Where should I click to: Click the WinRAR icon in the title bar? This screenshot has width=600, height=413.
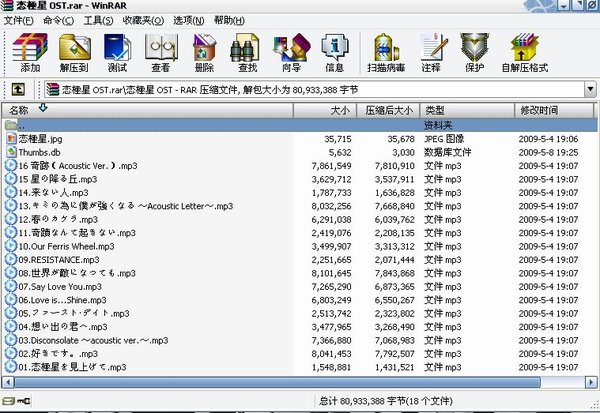[7, 5]
